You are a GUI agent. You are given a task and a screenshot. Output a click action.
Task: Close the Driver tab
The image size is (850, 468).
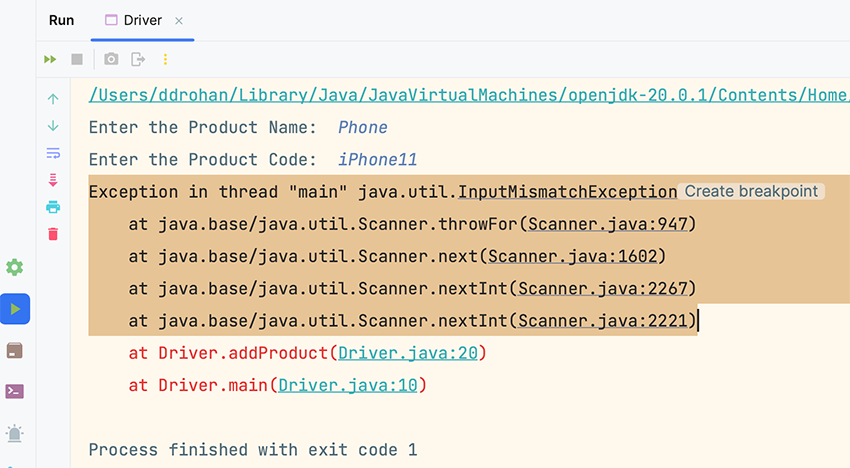tap(179, 20)
